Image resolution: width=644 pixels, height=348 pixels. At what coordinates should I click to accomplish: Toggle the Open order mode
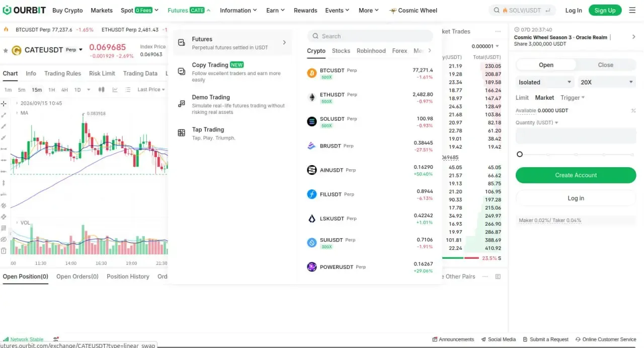tap(546, 64)
